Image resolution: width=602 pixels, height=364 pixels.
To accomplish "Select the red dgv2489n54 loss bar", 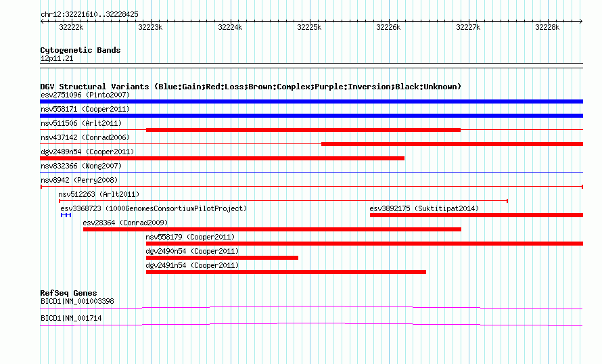I will point(222,158).
